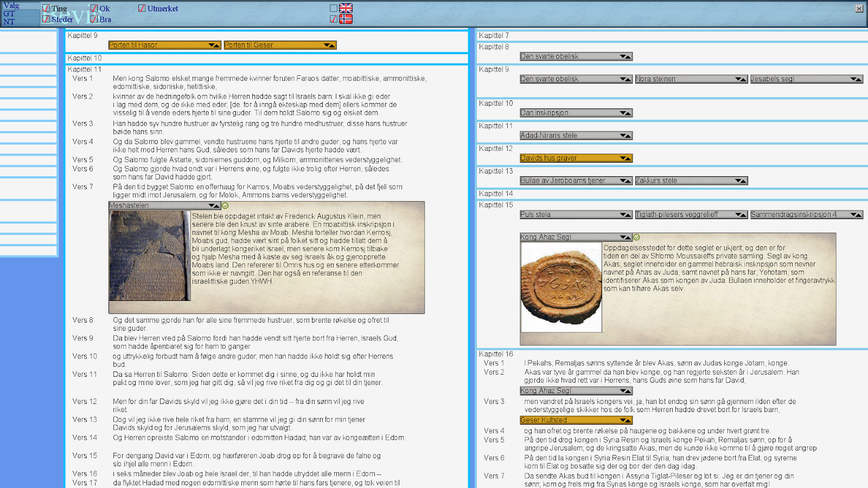Screen dimensions: 868x488
Task: Expand the Geser Kultsted dropdown
Action: [576, 420]
